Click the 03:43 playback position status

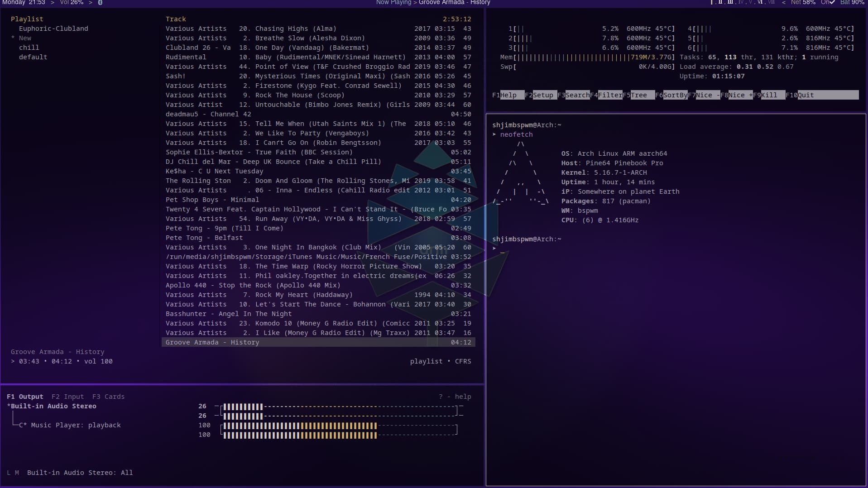coord(29,361)
